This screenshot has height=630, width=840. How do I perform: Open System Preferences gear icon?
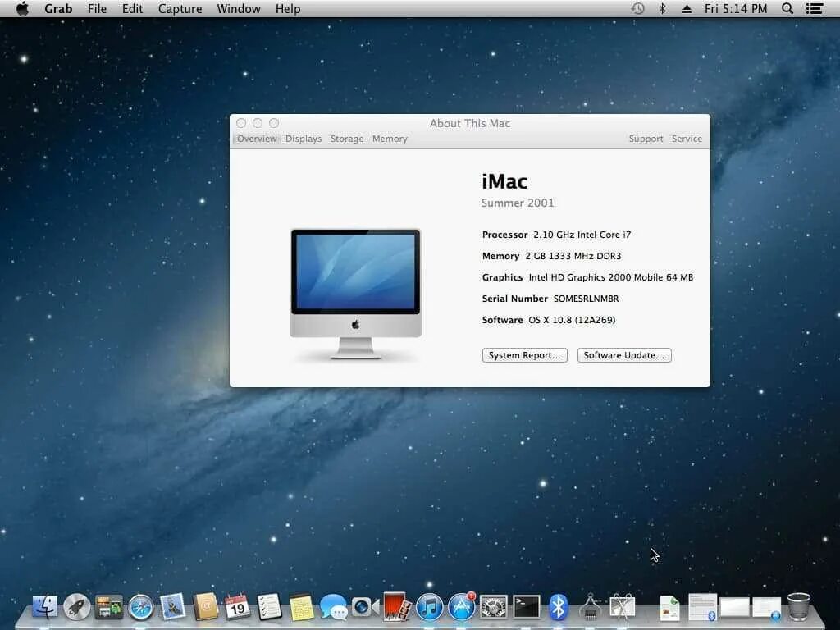[493, 608]
